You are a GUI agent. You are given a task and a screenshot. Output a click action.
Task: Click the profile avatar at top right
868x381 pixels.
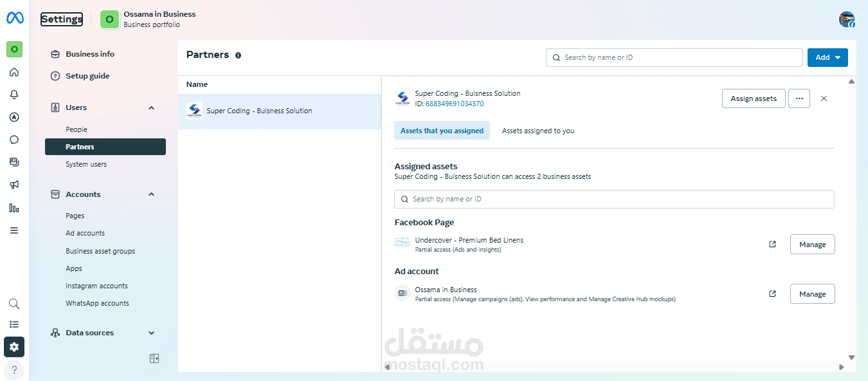(x=847, y=19)
